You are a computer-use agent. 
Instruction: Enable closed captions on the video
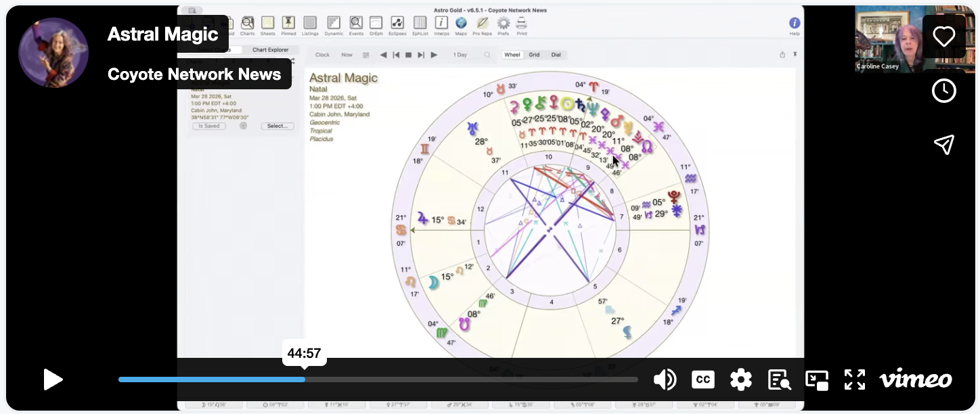703,379
